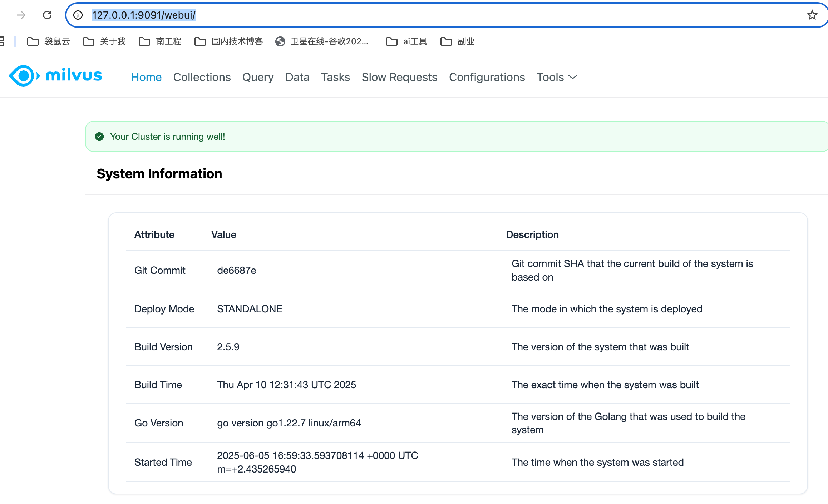Select the go1.22.7 linux/arm64 value
Image resolution: width=828 pixels, height=504 pixels.
coord(289,423)
